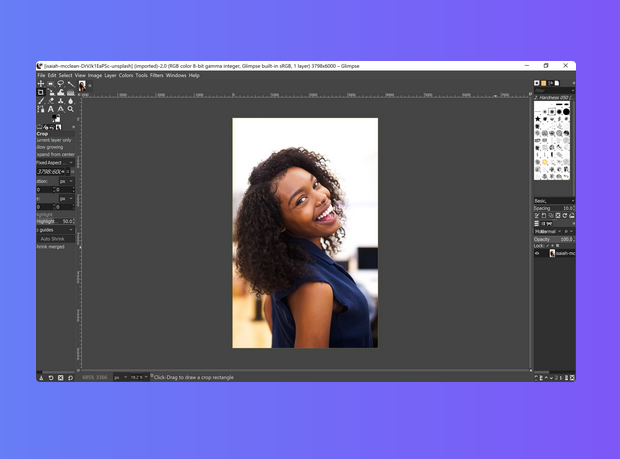This screenshot has width=620, height=459.
Task: Open the layer Mode Normal dropdown
Action: pos(548,231)
